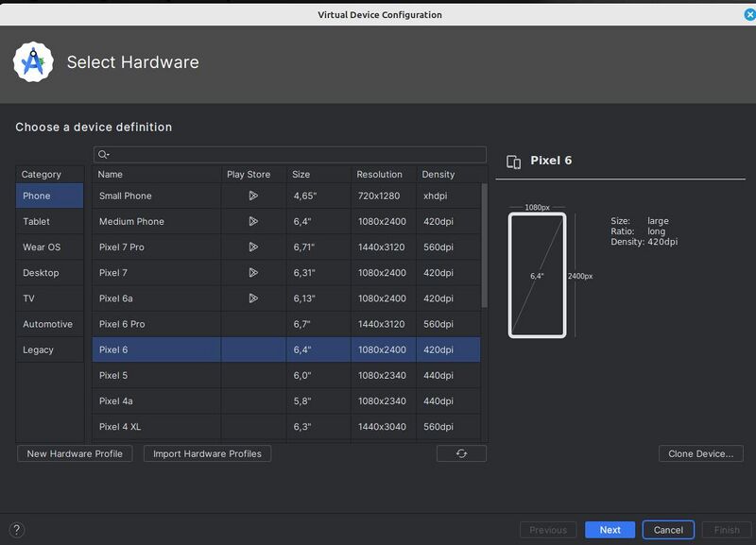Click the New Hardware Profile button

pyautogui.click(x=75, y=453)
